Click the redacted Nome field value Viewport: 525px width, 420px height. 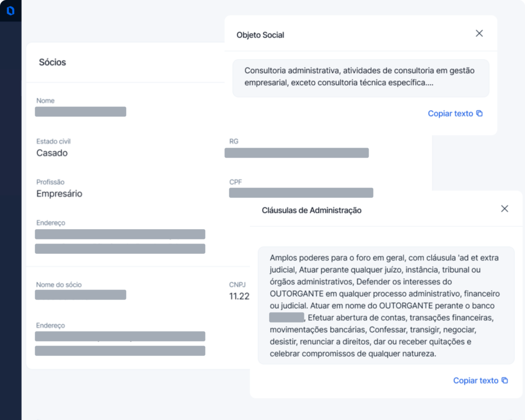point(80,111)
